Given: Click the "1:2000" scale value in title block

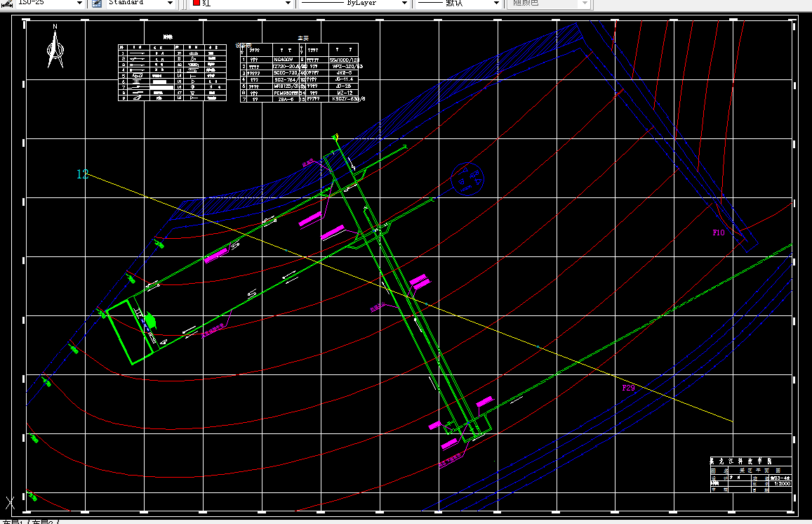Looking at the screenshot, I should (782, 483).
